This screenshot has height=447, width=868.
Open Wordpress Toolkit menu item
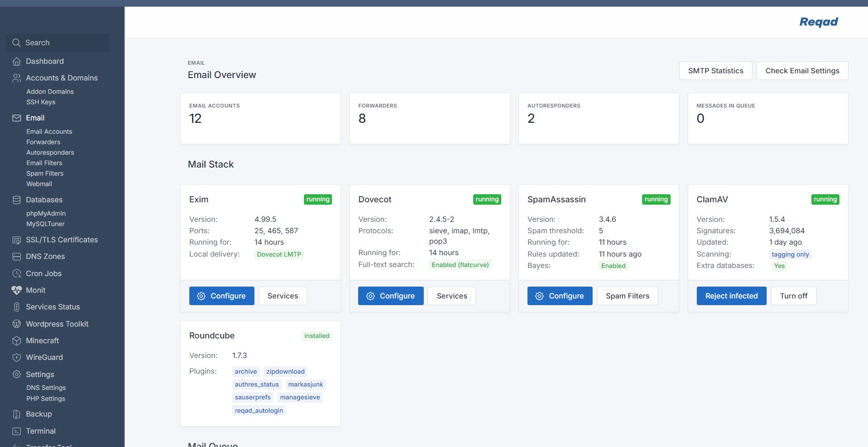57,324
